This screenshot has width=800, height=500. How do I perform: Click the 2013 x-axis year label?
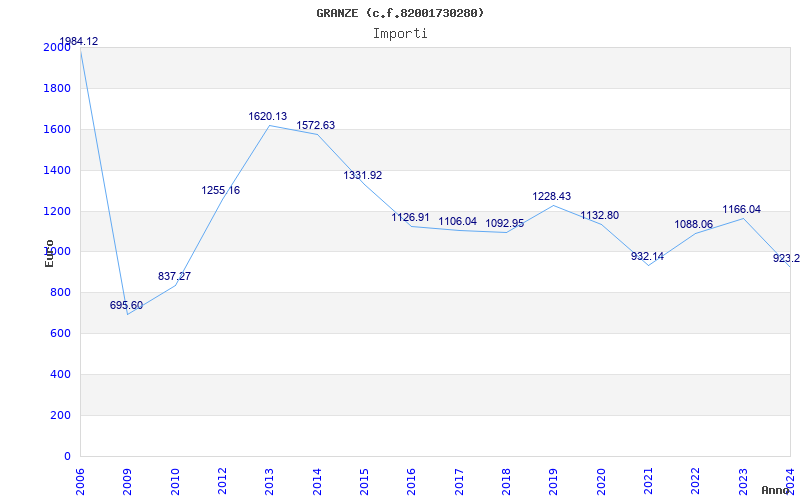pos(269,482)
